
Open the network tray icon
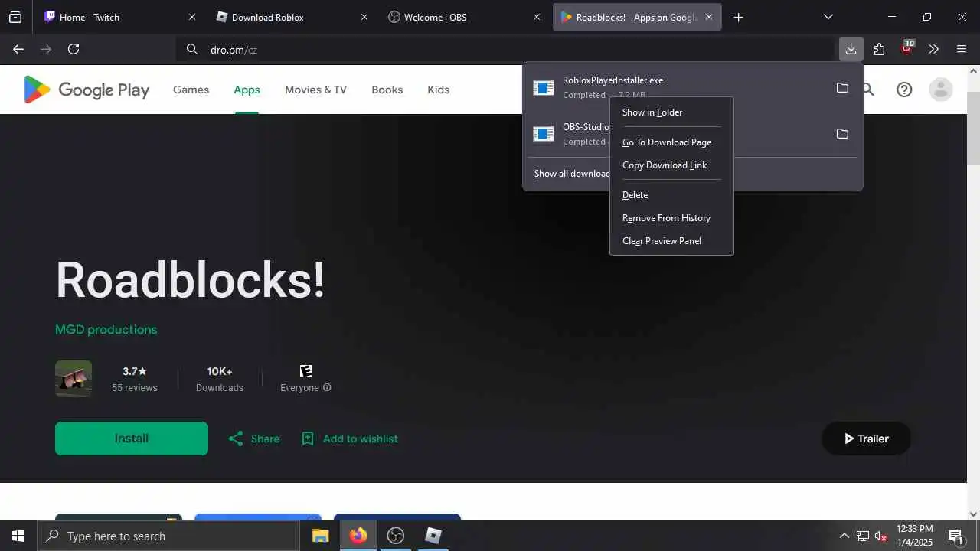863,536
